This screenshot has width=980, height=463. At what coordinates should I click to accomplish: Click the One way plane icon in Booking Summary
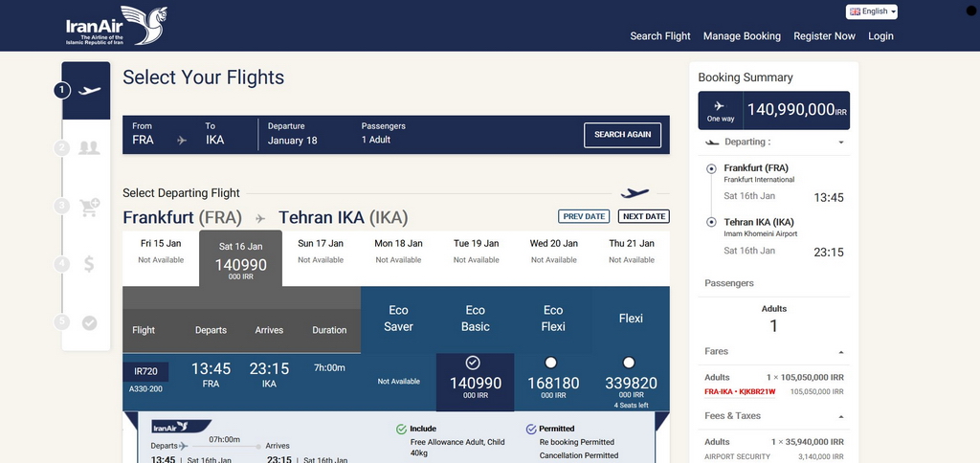click(720, 105)
